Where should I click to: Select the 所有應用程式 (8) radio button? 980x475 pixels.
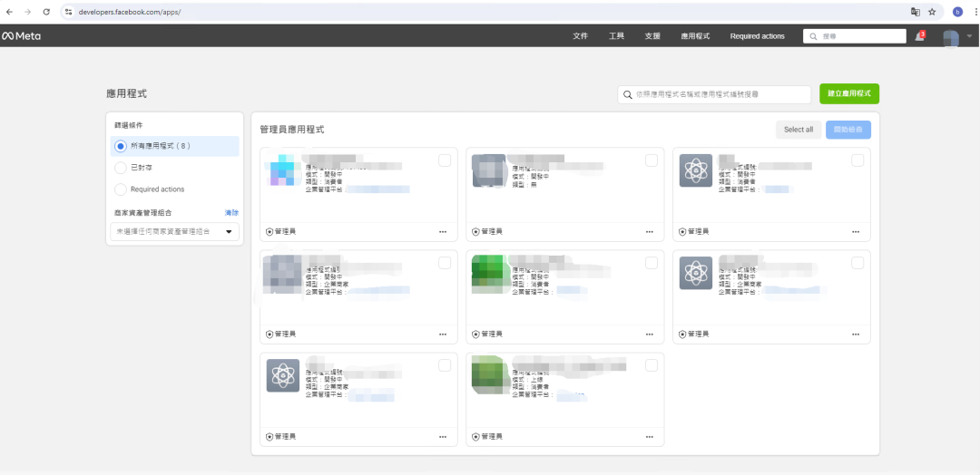click(121, 146)
